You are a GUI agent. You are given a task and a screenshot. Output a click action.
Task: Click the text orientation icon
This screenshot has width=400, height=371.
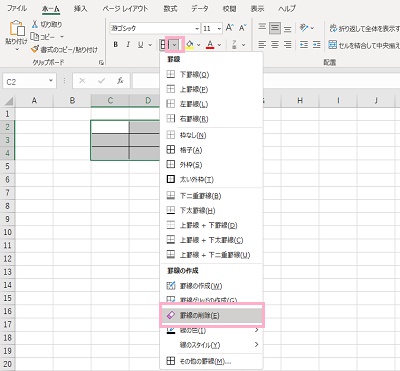point(303,28)
